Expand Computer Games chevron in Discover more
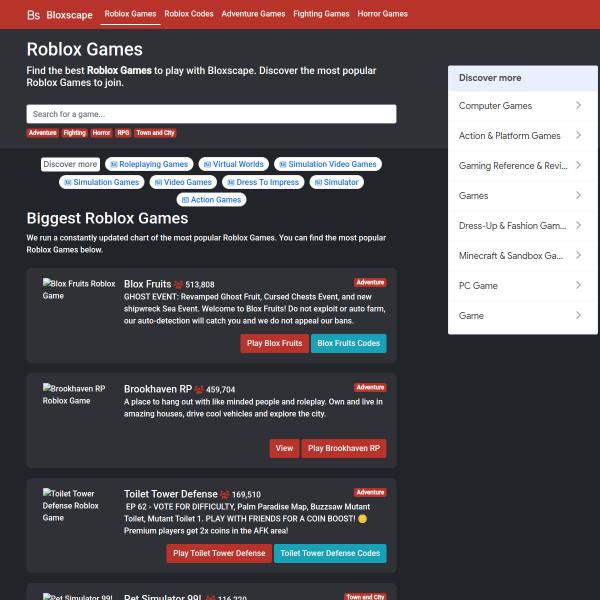 pos(578,105)
